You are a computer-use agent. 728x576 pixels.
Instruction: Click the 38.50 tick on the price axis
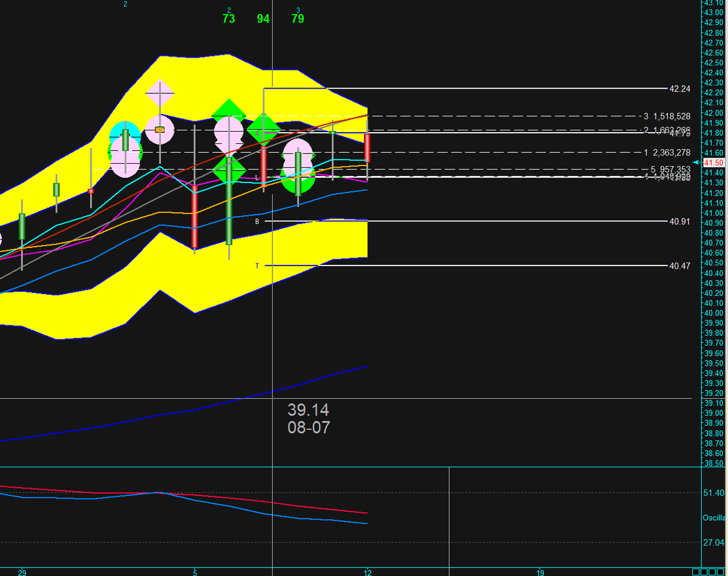tap(714, 463)
